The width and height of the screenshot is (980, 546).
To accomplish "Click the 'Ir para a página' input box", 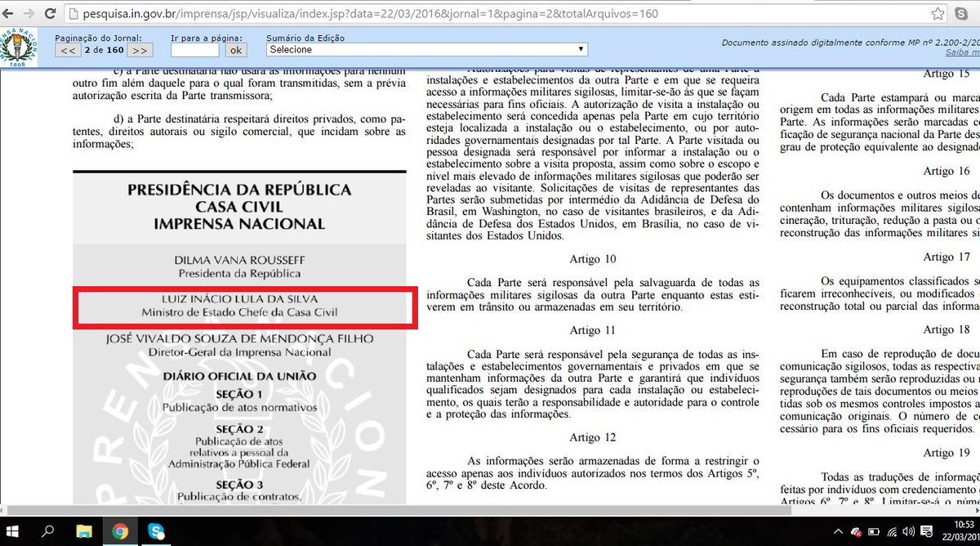I will click(195, 50).
